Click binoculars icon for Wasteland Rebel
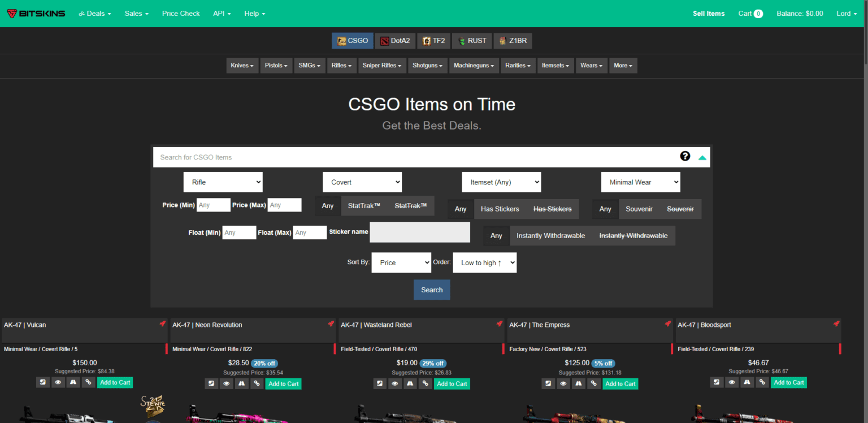Image resolution: width=868 pixels, height=423 pixels. tap(410, 383)
